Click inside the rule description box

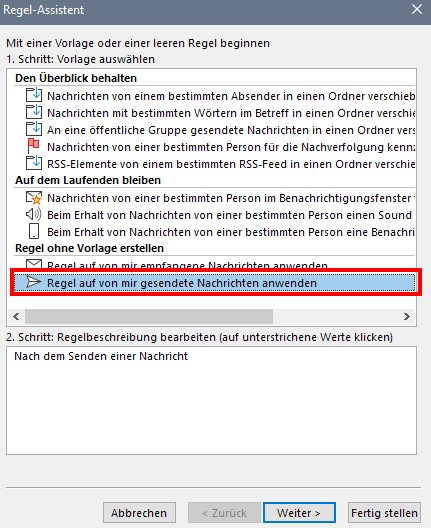211,401
